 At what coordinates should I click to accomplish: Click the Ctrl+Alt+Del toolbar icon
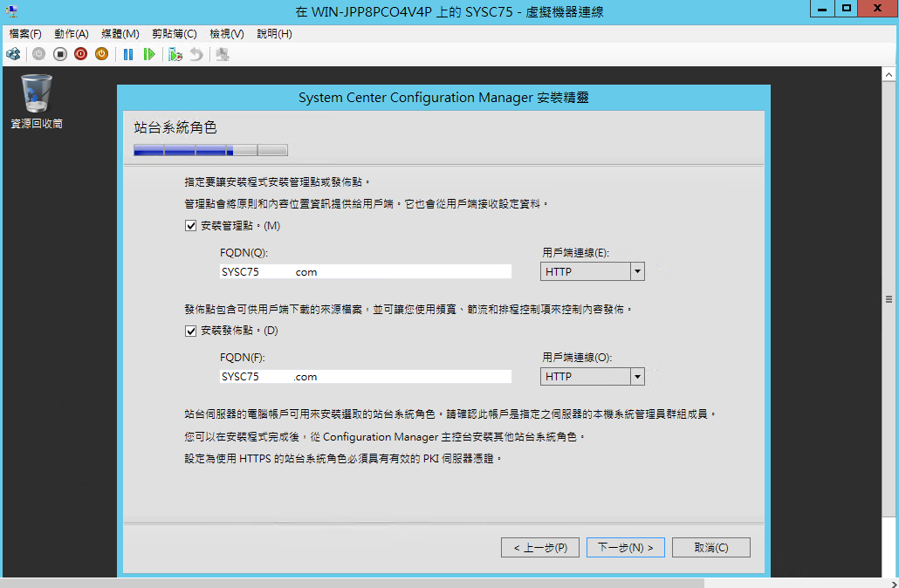tap(13, 54)
